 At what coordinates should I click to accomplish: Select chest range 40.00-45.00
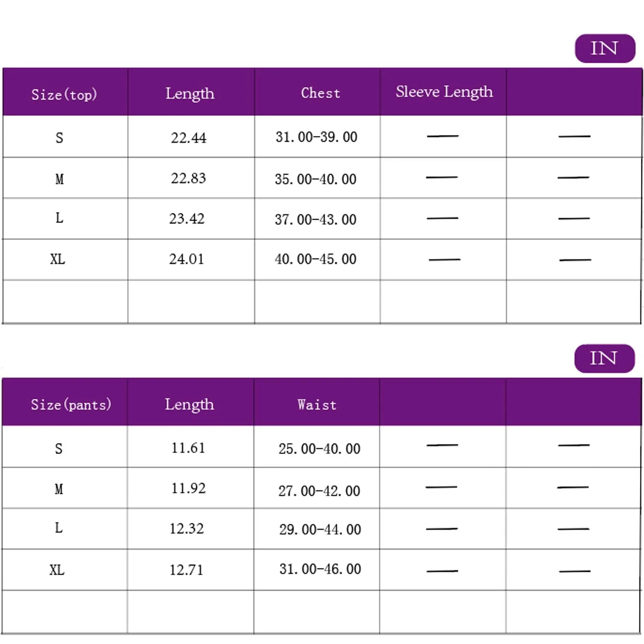coord(316,259)
